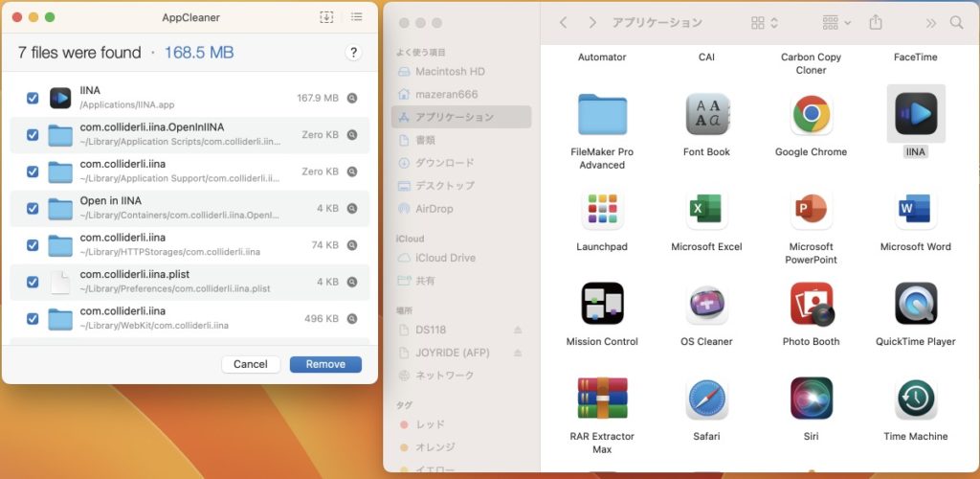Open the AppCleaner help question mark
980x479 pixels.
pos(353,53)
